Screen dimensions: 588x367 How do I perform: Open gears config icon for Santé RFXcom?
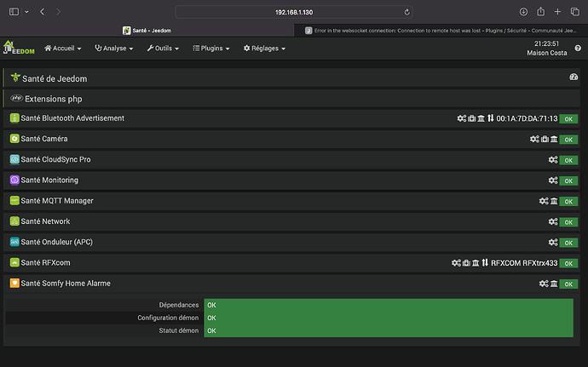click(456, 263)
